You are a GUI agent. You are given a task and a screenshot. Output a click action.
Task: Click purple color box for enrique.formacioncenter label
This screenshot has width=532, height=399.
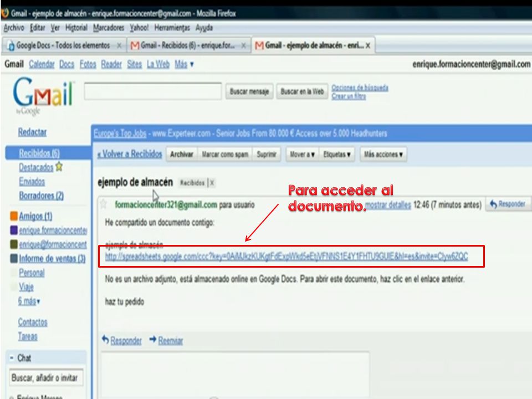[14, 230]
